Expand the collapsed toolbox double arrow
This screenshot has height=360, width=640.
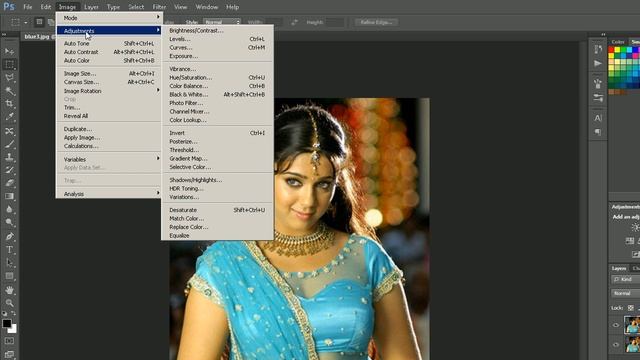pyautogui.click(x=4, y=35)
